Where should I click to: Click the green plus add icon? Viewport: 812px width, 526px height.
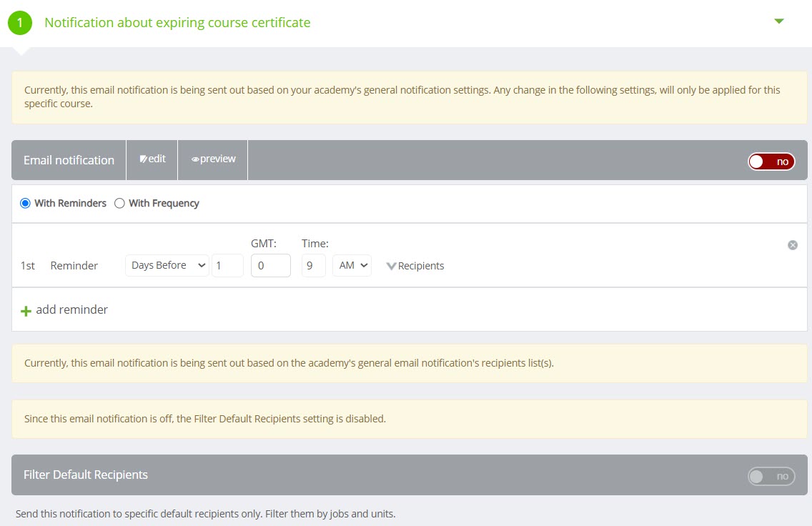(x=26, y=311)
